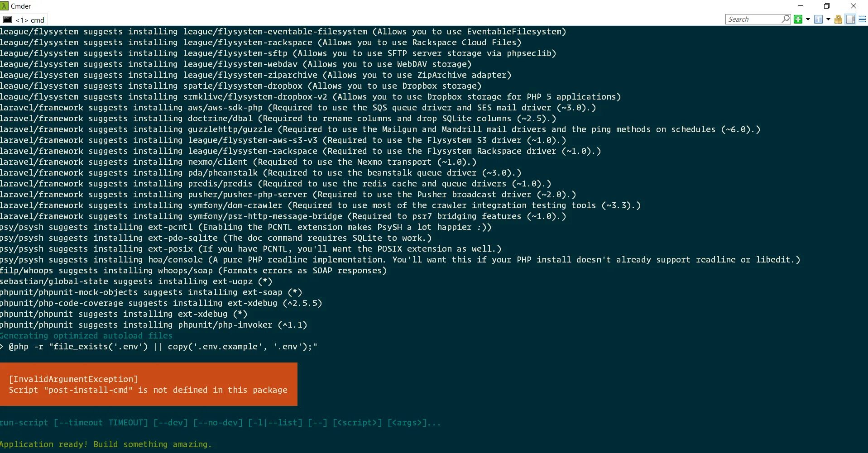This screenshot has width=868, height=453.
Task: Click line suggesting symfony/psr-http-message-bridge
Action: [x=283, y=216]
